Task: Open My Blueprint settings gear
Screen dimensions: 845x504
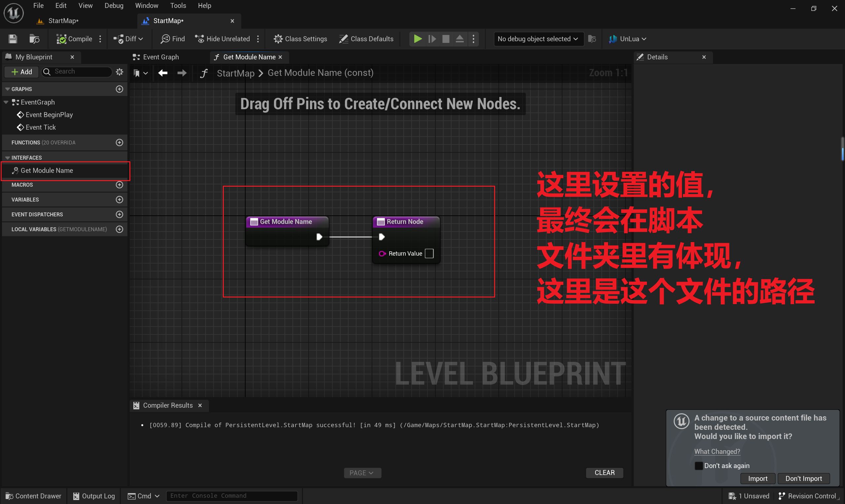Action: (119, 72)
